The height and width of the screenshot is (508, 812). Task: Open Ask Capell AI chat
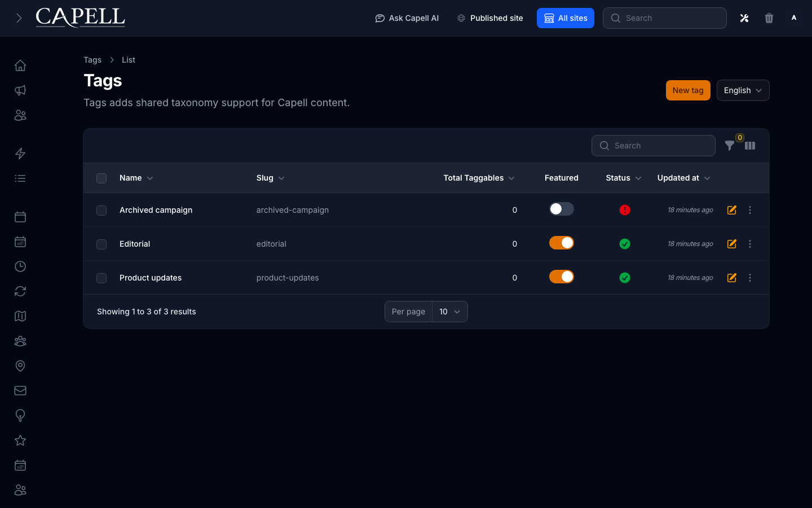coord(407,18)
